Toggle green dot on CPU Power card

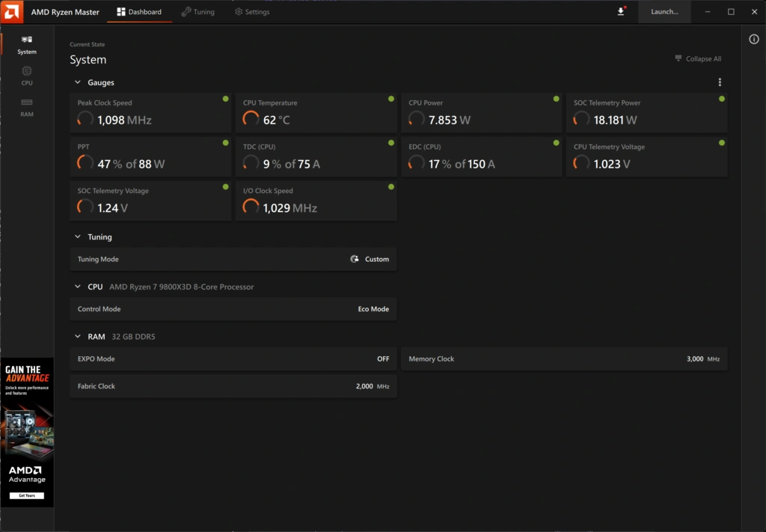tap(556, 99)
